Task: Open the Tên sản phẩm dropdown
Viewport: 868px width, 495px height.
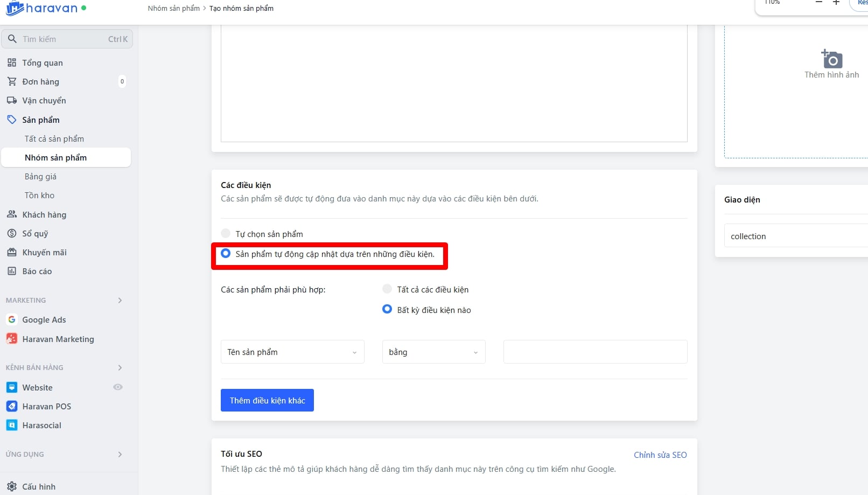Action: pos(292,352)
